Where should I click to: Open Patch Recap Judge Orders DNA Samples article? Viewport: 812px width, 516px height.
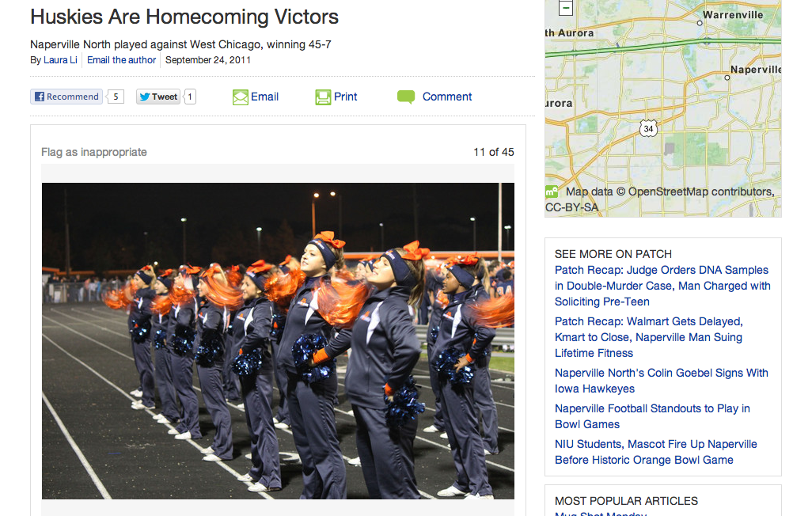click(x=662, y=286)
